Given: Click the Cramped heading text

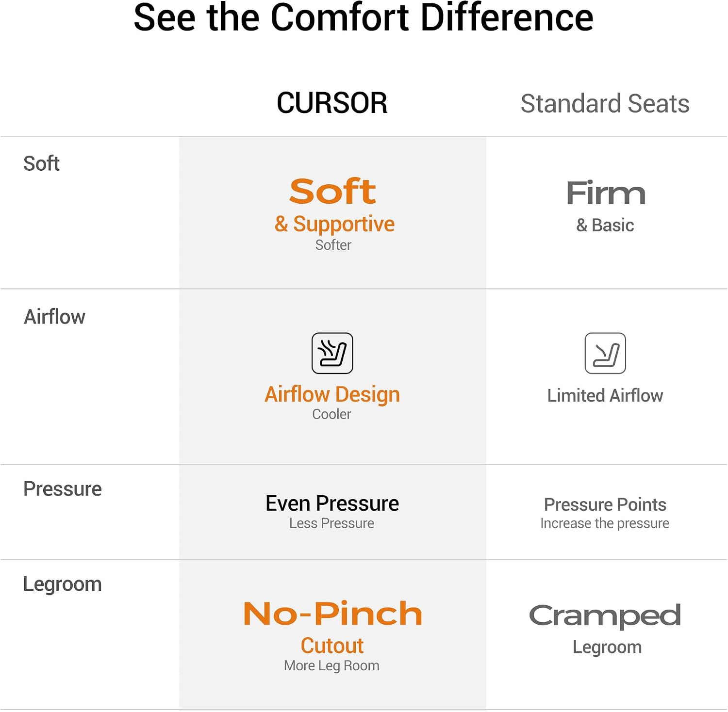Looking at the screenshot, I should pyautogui.click(x=605, y=616).
